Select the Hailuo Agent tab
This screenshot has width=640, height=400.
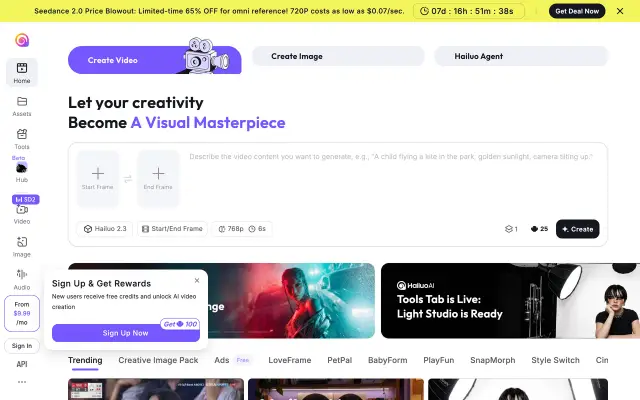pos(521,56)
